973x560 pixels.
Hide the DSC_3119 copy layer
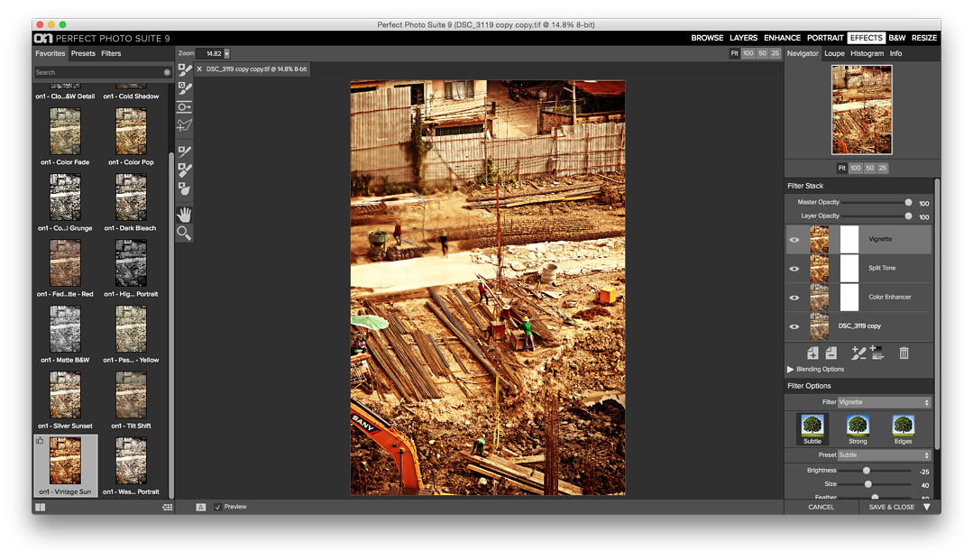[x=794, y=326]
